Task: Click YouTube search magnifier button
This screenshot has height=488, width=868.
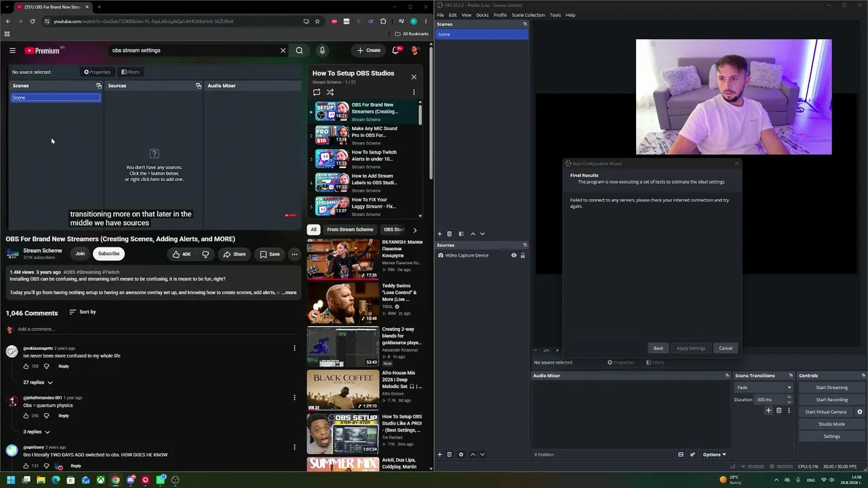Action: click(x=299, y=50)
